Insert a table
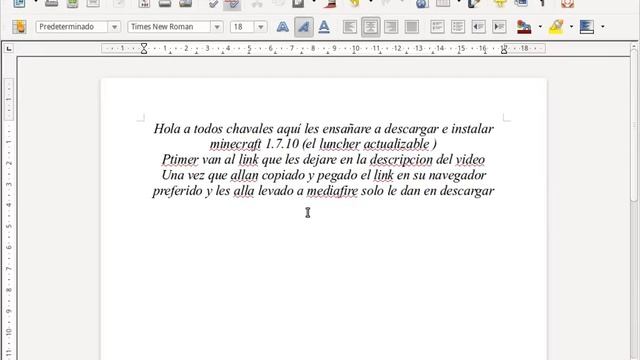The image size is (640, 360). (443, 4)
